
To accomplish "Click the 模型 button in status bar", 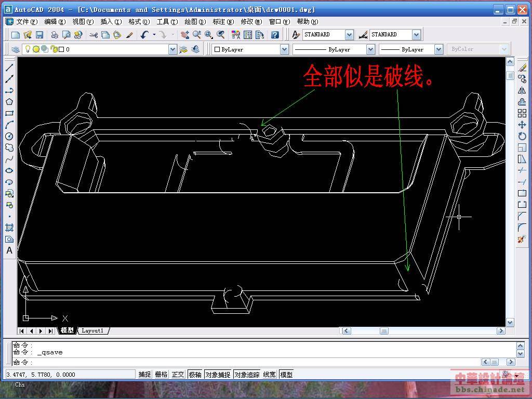I will click(286, 374).
